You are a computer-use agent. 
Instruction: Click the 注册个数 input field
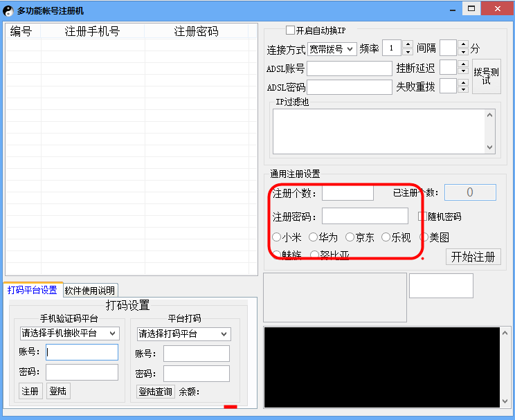[x=347, y=193]
